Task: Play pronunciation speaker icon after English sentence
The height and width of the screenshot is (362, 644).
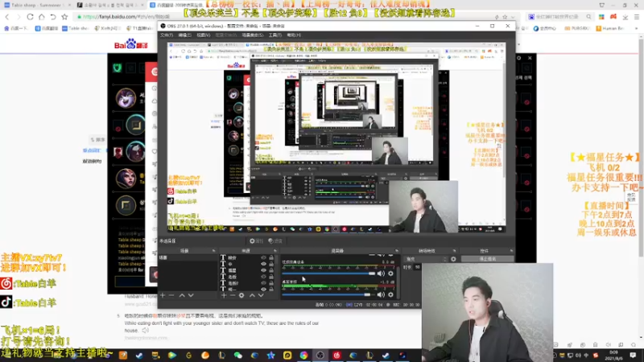Action: (146, 330)
